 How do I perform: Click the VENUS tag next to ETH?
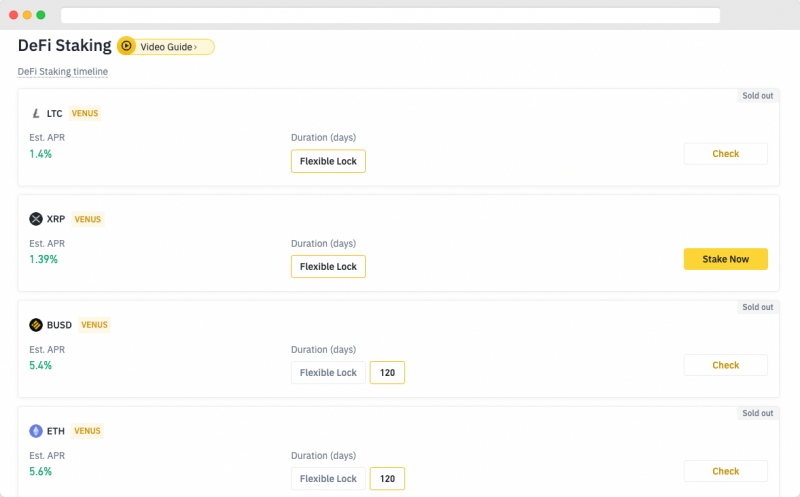coord(87,431)
